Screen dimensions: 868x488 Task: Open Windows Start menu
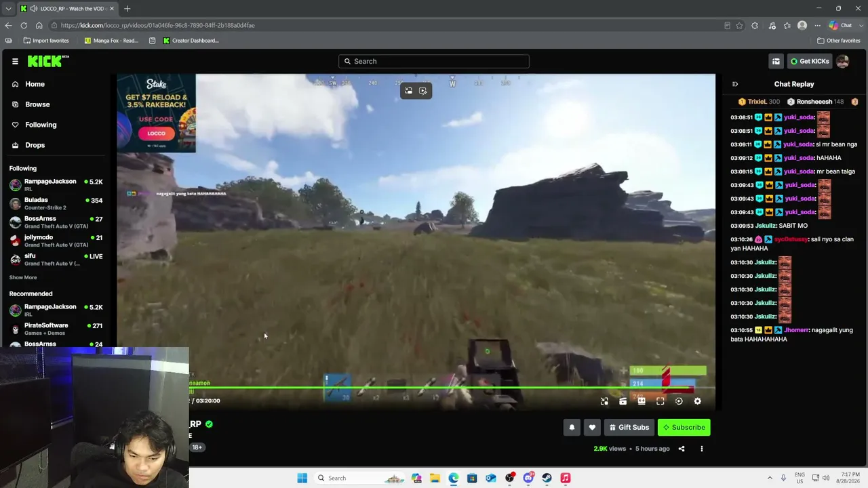(302, 478)
